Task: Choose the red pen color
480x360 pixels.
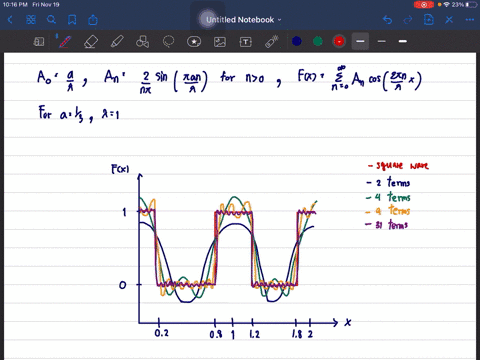Action: pos(339,41)
